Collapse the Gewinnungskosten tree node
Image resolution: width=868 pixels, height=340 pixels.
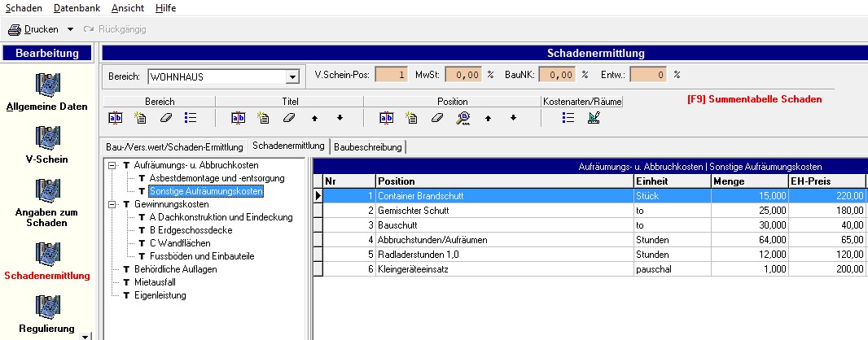pyautogui.click(x=112, y=204)
